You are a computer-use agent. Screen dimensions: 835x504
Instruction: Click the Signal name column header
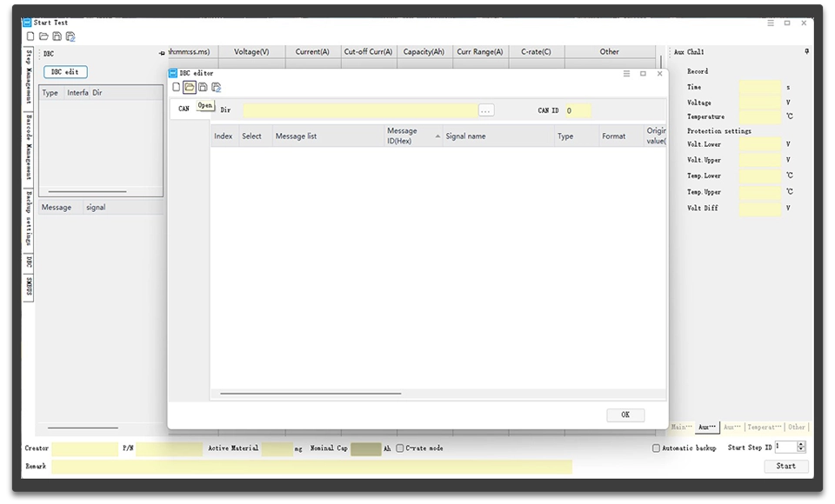tap(498, 136)
